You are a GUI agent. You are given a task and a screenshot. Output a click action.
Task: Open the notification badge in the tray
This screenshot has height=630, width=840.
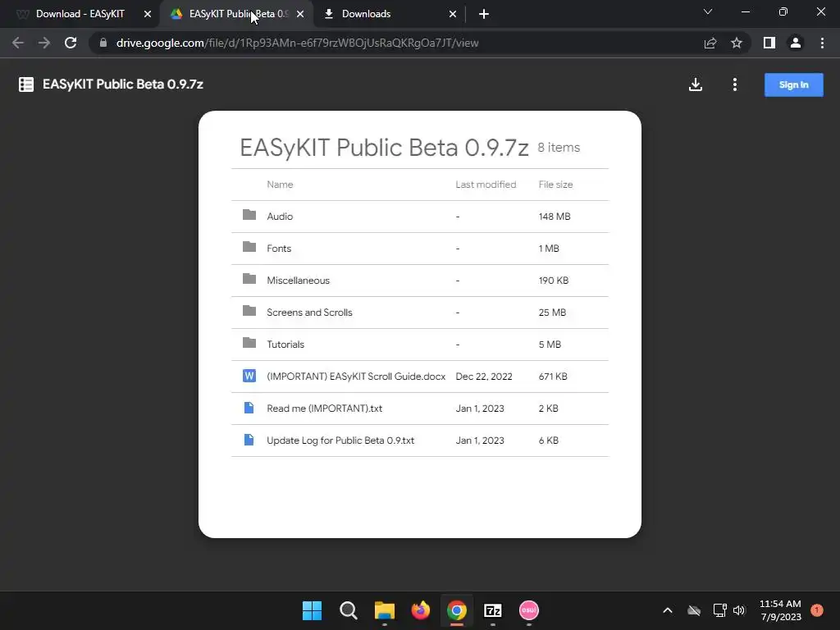(x=817, y=610)
